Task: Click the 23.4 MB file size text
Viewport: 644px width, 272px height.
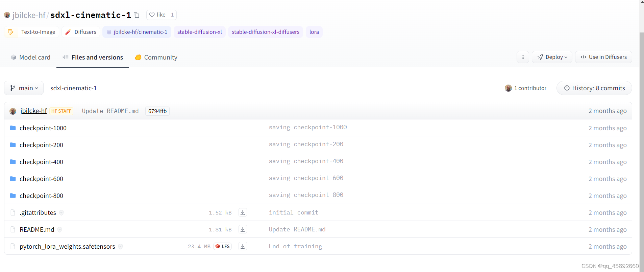Action: [199, 246]
